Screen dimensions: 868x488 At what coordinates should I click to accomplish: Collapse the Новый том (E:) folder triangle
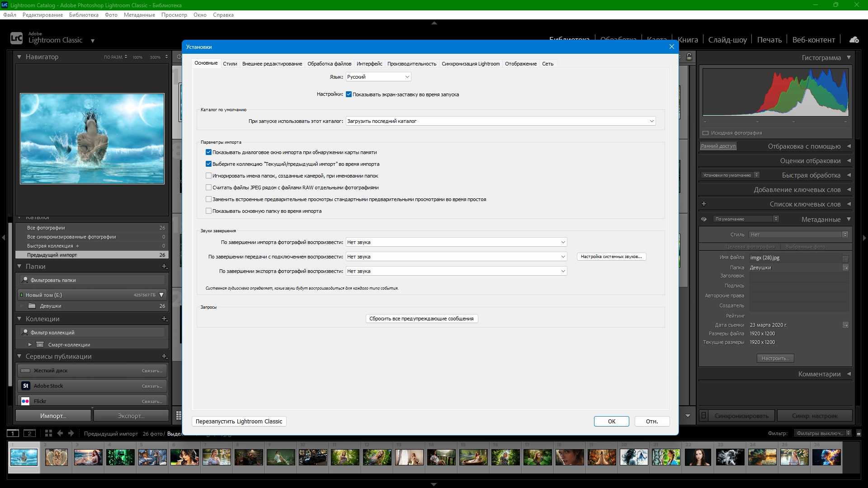tap(161, 295)
